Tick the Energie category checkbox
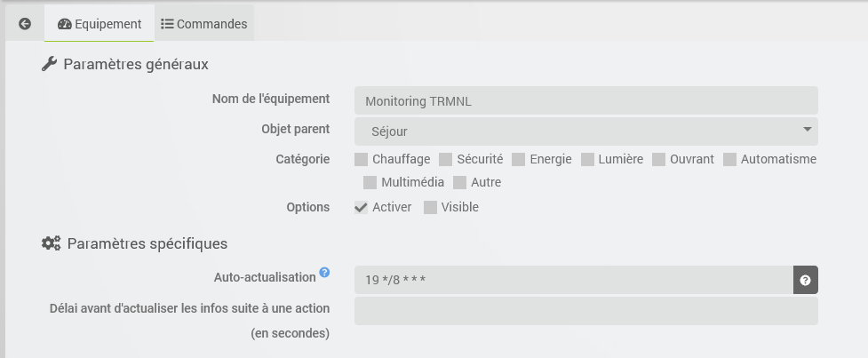This screenshot has width=868, height=358. coord(519,160)
